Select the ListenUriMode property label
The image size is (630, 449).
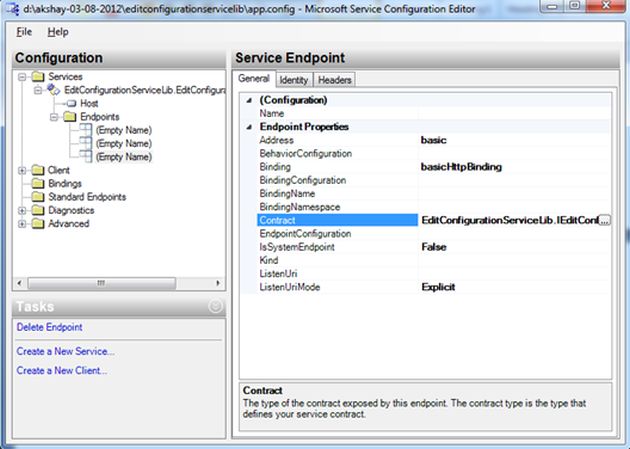pyautogui.click(x=290, y=287)
